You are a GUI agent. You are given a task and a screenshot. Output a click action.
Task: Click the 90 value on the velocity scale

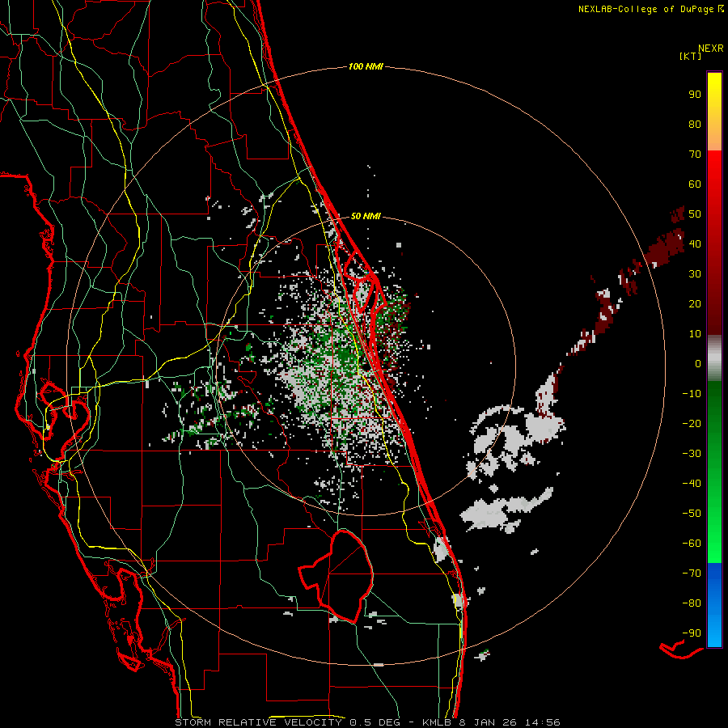(x=695, y=95)
